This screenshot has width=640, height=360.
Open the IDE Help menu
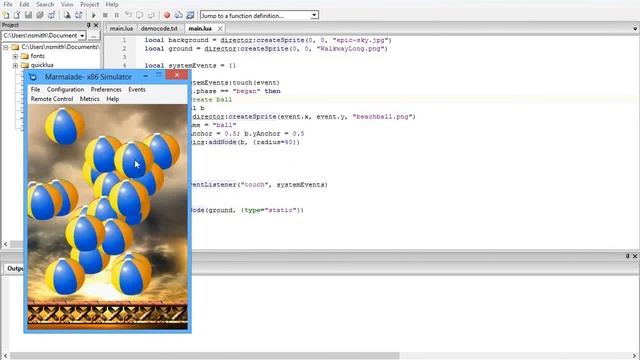(112, 4)
